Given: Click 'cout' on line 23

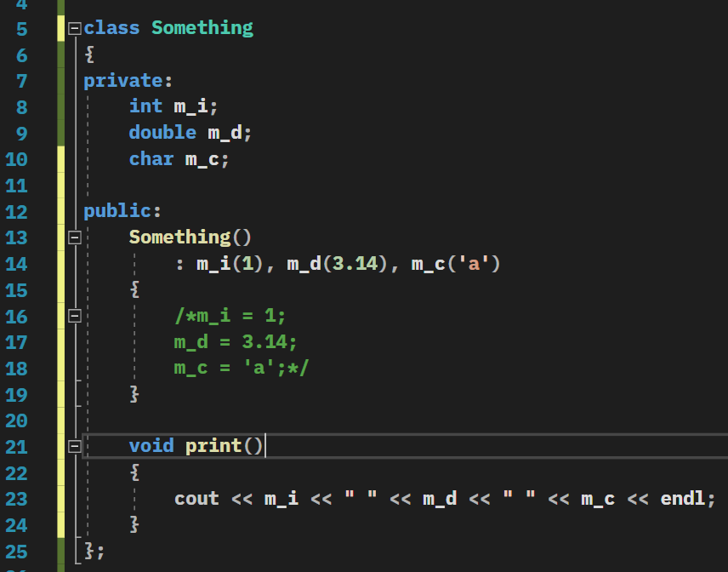Looking at the screenshot, I should pos(196,499).
